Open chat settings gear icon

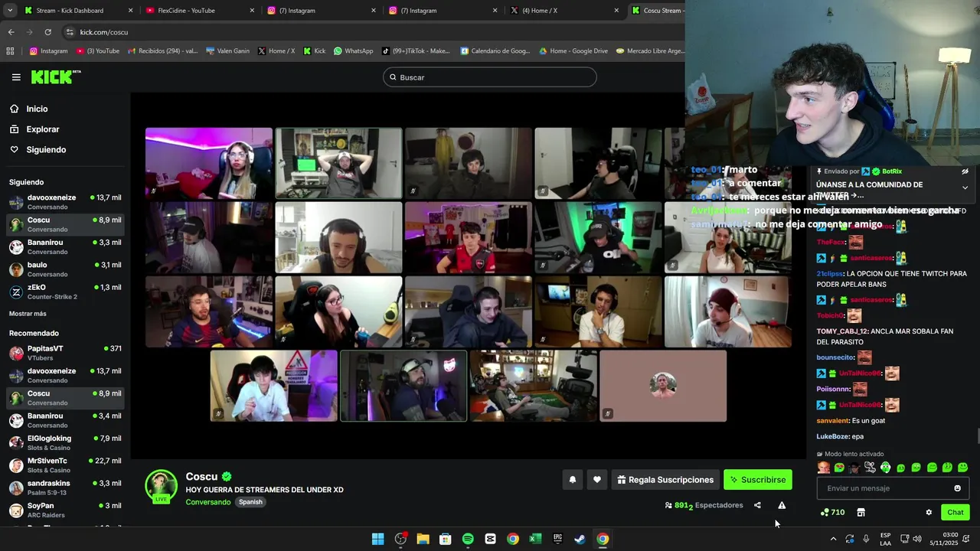point(929,512)
